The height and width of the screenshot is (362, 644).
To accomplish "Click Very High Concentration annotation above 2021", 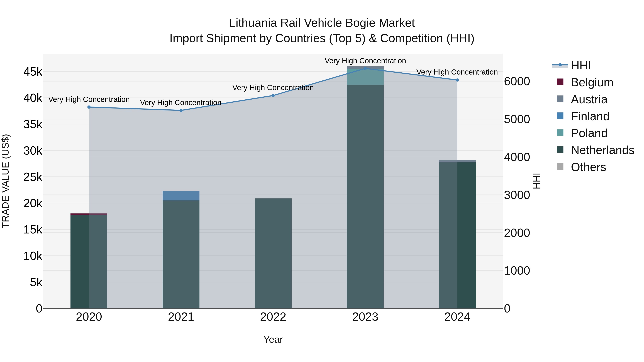I will point(181,103).
